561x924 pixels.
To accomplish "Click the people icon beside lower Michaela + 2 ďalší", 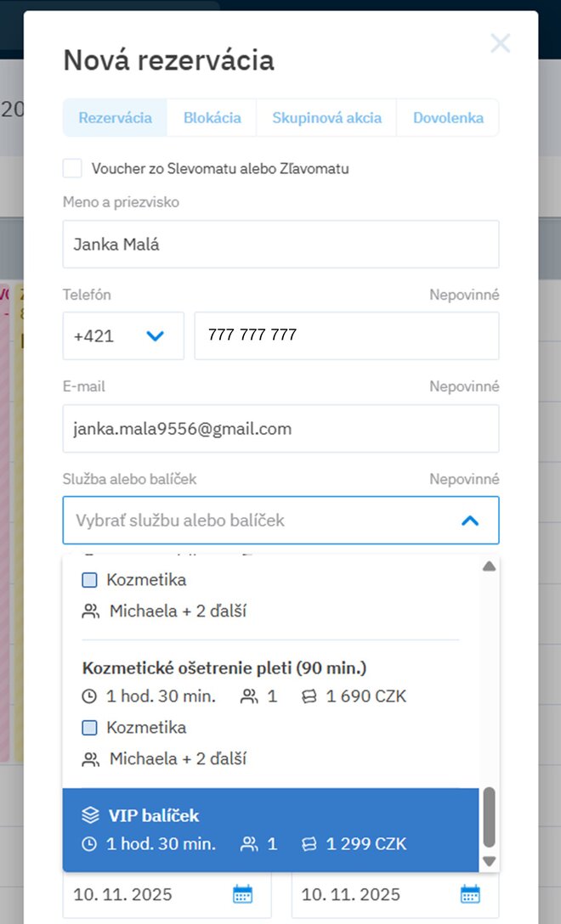I will 90,759.
